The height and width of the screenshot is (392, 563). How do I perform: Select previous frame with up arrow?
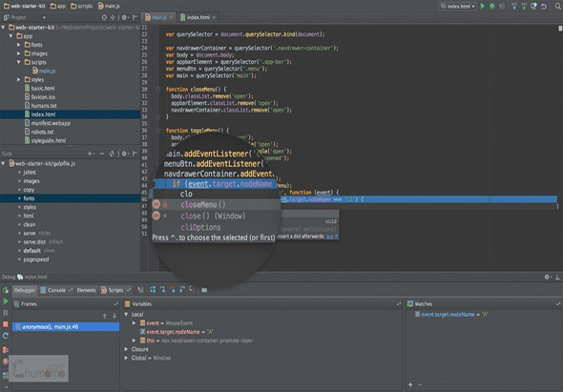pos(104,316)
